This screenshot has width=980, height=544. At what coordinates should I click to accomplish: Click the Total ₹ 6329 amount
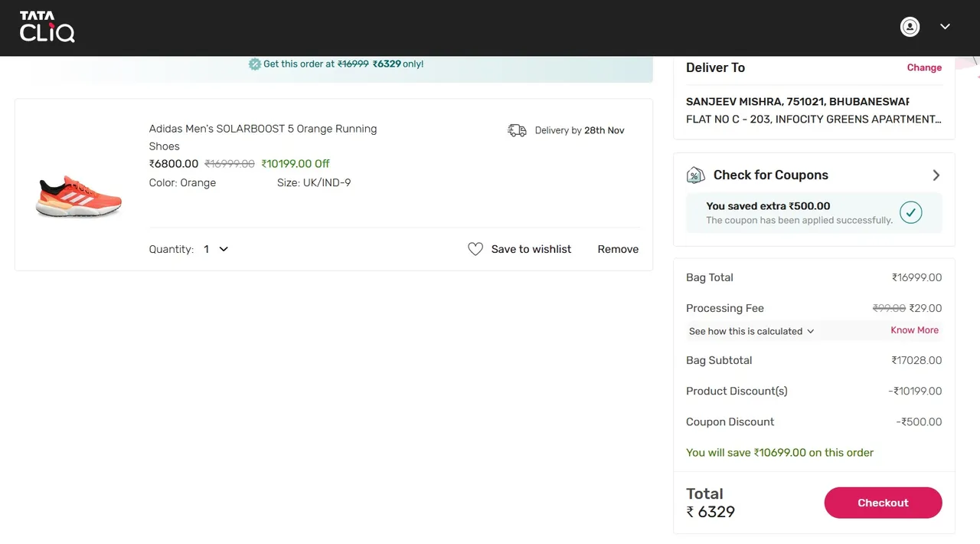coord(710,512)
